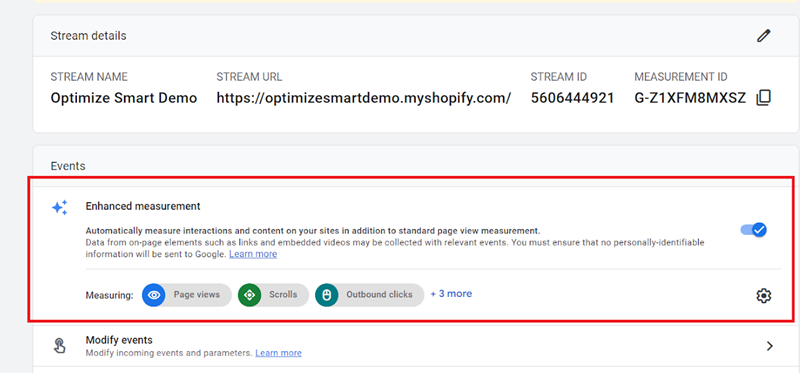
Task: Click the Page views eye icon
Action: tap(154, 295)
